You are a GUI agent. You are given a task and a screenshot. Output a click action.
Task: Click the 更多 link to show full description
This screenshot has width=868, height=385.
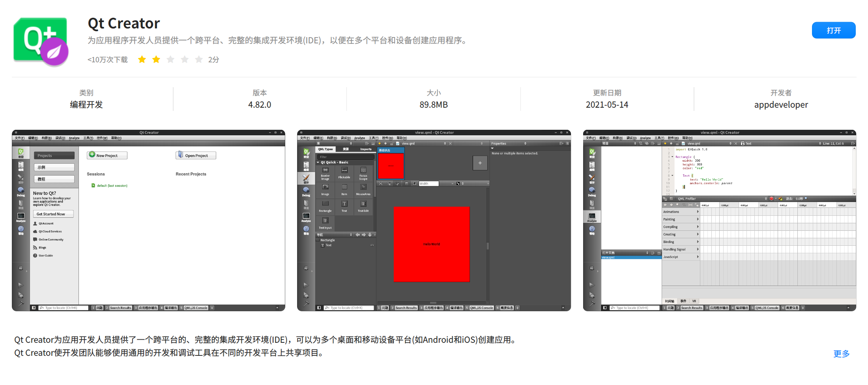coord(841,354)
